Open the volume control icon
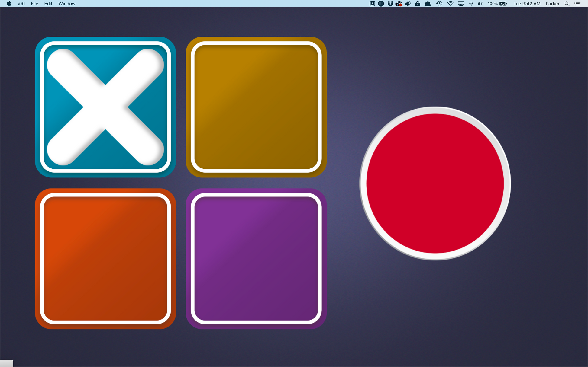This screenshot has width=588, height=367. (480, 4)
